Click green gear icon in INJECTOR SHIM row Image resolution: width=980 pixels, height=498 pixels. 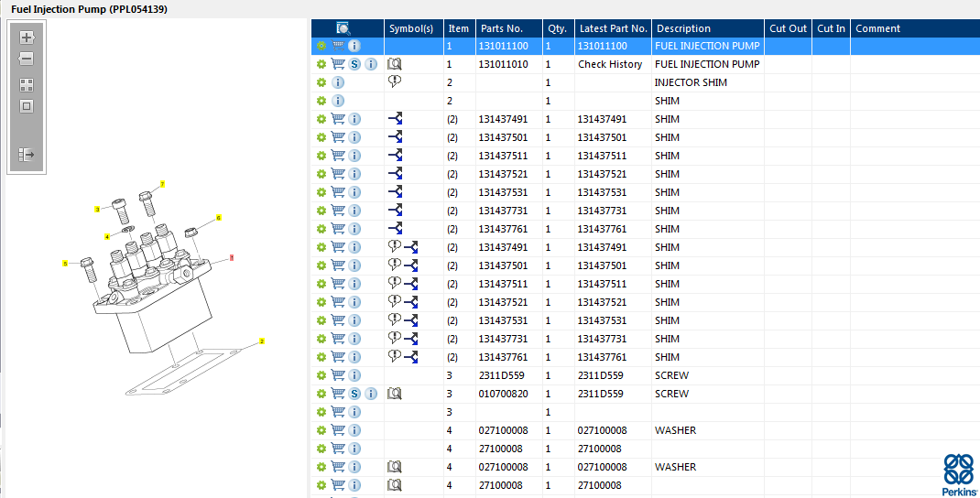(321, 82)
